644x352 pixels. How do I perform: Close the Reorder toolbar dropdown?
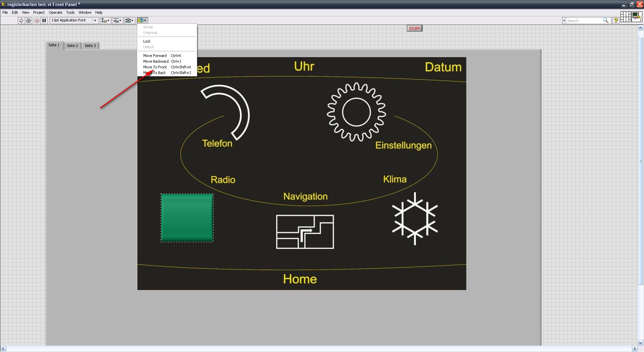pyautogui.click(x=142, y=20)
